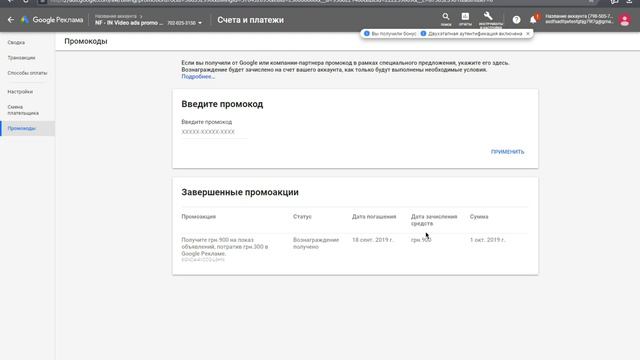The width and height of the screenshot is (640, 360).
Task: Click the Завершенные промоакции heading
Action: (240, 192)
